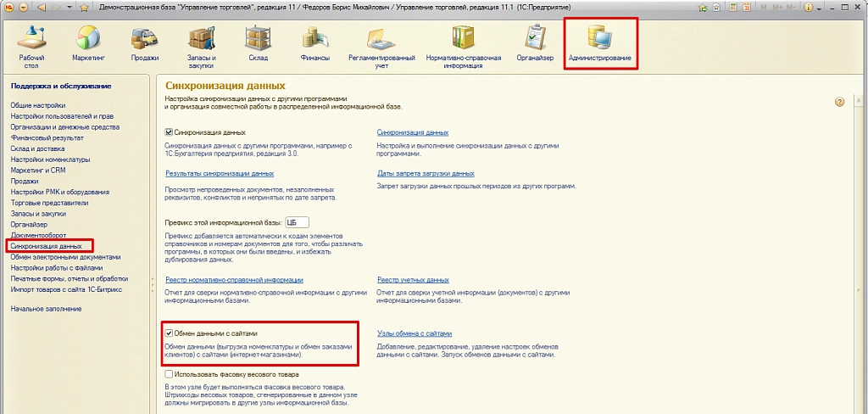868x414 pixels.
Task: Open Обмен электронными документами in sidebar
Action: [65, 257]
